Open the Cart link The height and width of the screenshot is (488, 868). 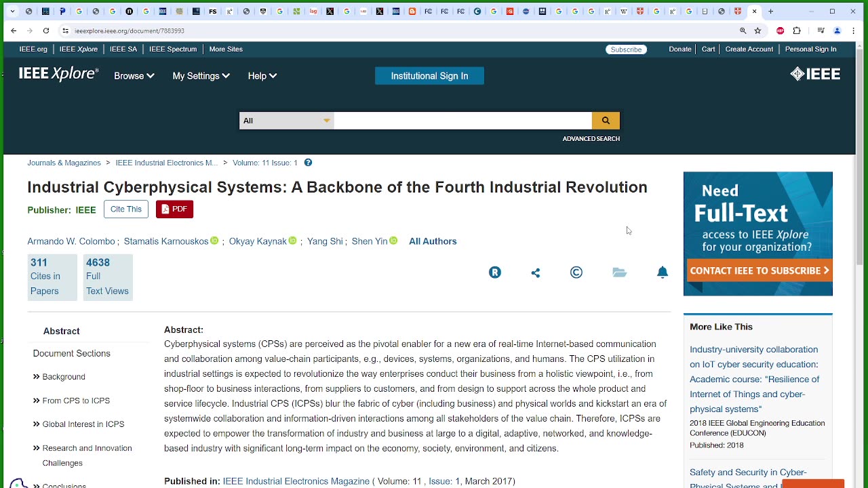click(x=709, y=49)
